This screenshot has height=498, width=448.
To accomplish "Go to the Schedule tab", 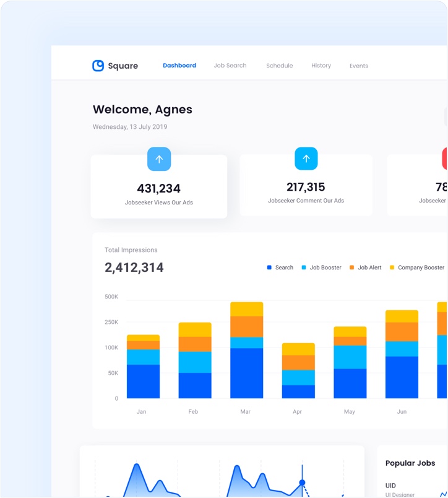I will pyautogui.click(x=279, y=66).
